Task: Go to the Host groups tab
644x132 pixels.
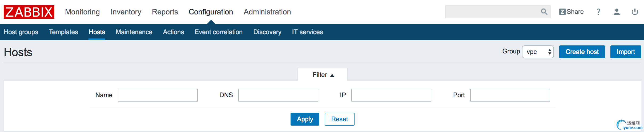Action: [21, 32]
